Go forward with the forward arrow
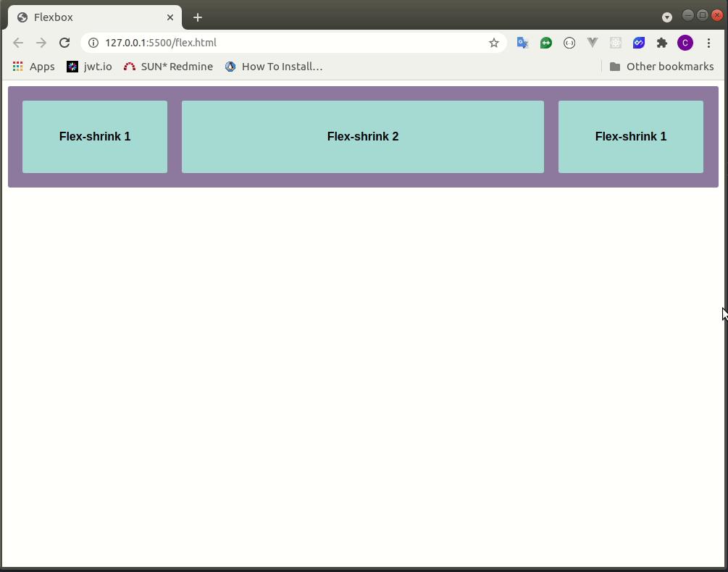 point(41,43)
